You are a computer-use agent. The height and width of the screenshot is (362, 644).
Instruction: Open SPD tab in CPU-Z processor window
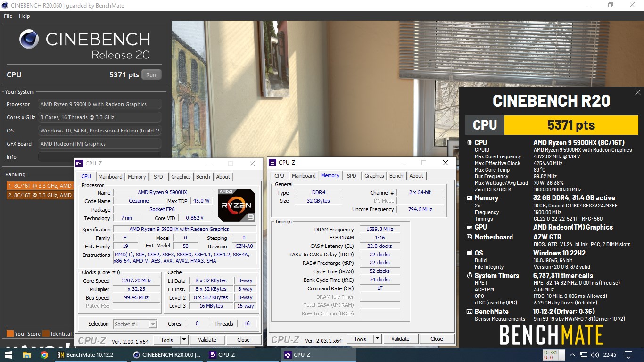[158, 177]
